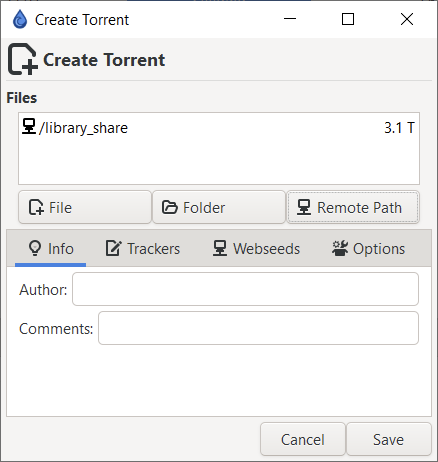Go to the Options tab
The width and height of the screenshot is (438, 462).
coord(368,249)
